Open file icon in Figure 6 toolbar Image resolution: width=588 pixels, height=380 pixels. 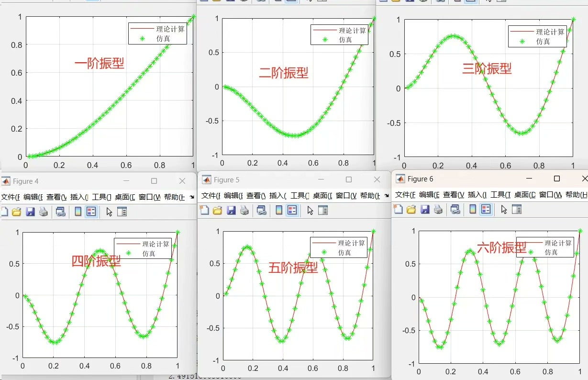[x=411, y=209]
